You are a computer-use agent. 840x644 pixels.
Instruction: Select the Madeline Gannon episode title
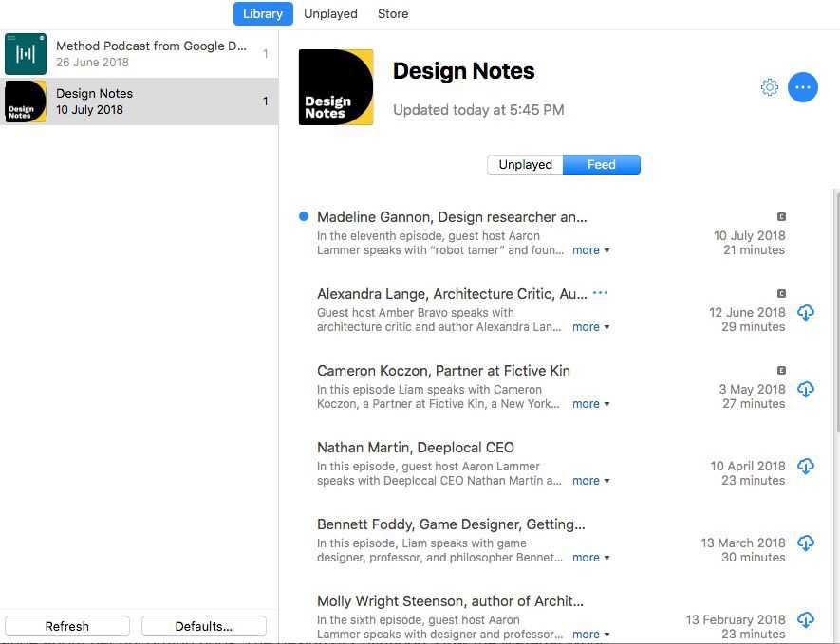[x=452, y=217]
